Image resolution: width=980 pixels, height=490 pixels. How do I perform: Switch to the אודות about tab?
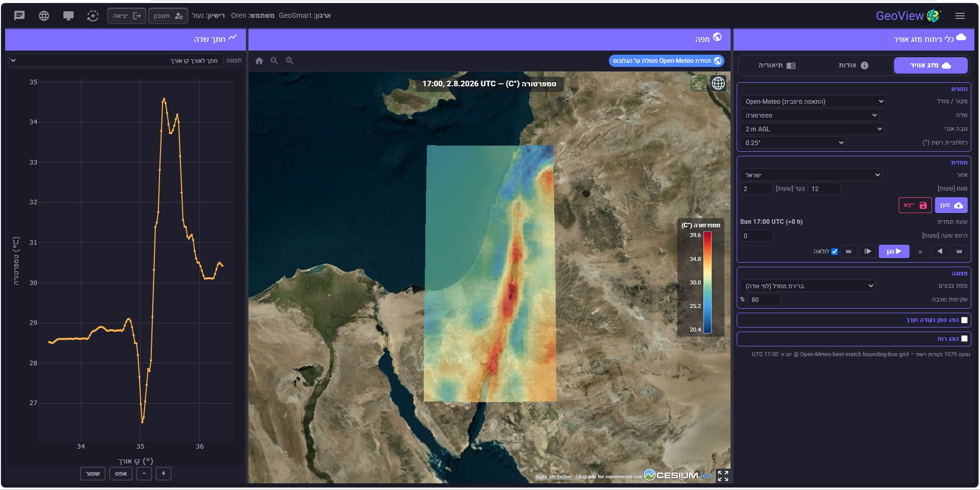coord(853,65)
